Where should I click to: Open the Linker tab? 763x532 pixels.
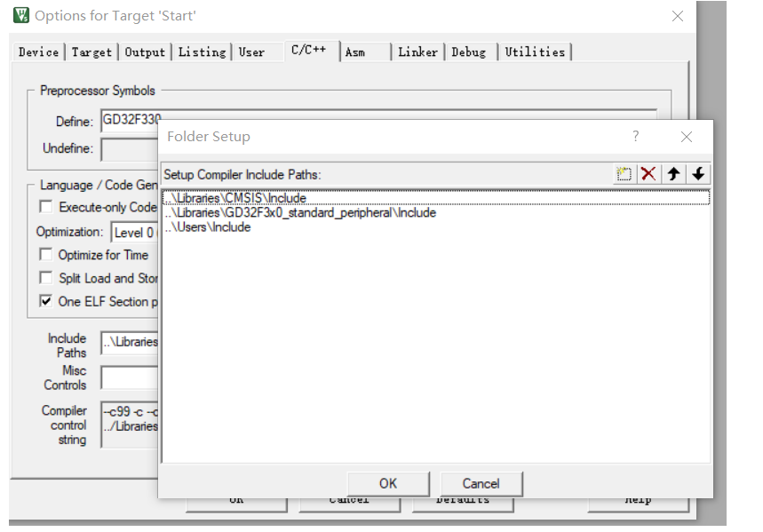pyautogui.click(x=417, y=52)
